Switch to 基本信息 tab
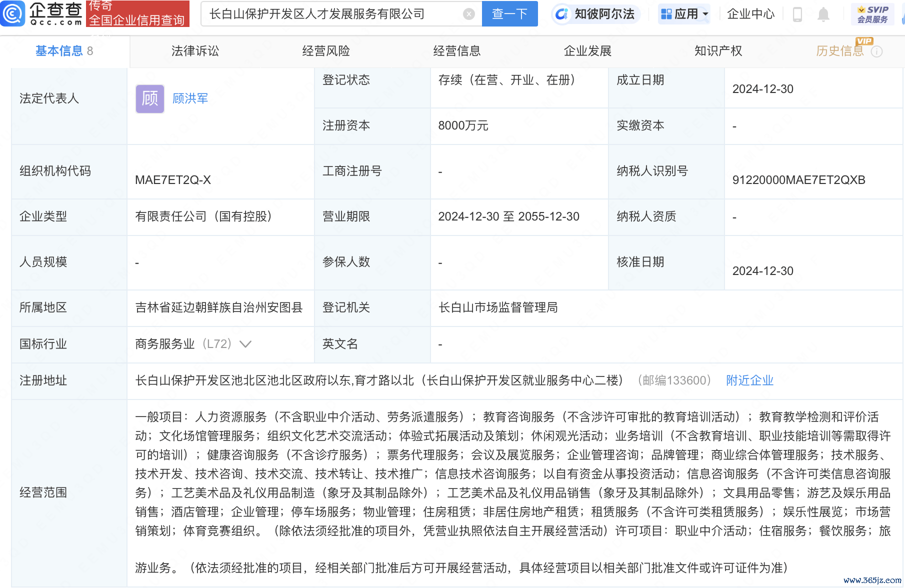905x588 pixels. [x=64, y=51]
